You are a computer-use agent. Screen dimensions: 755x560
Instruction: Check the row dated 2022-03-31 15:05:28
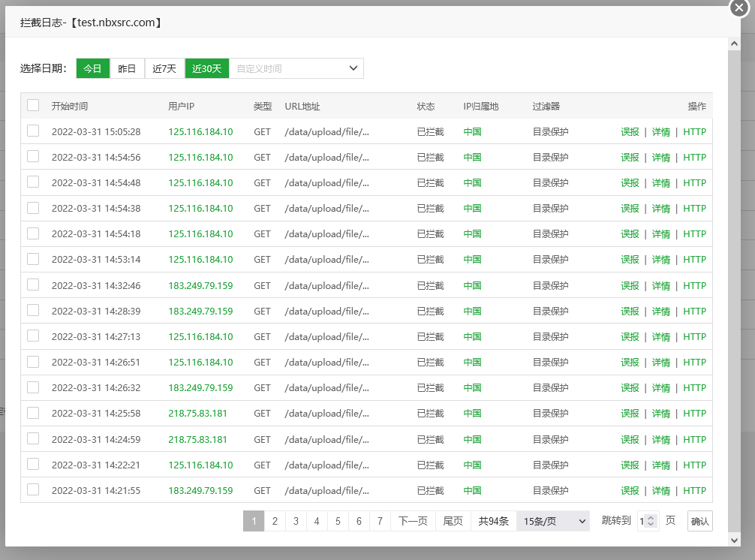pyautogui.click(x=33, y=131)
